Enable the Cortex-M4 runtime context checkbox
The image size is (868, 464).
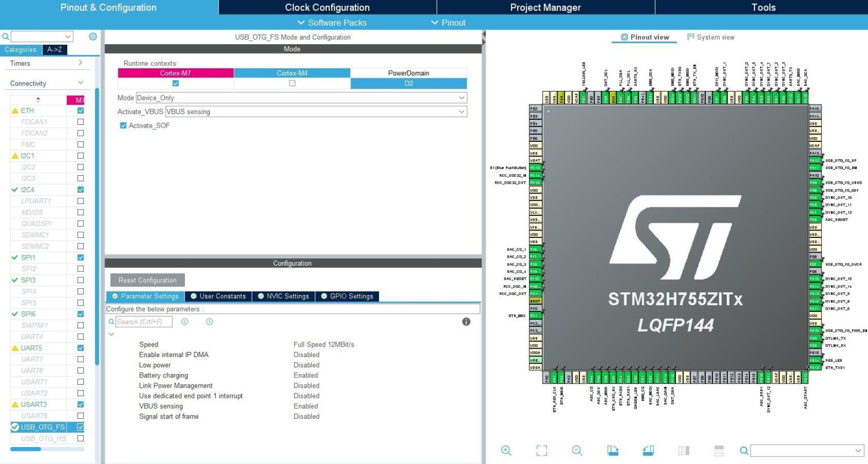[292, 83]
